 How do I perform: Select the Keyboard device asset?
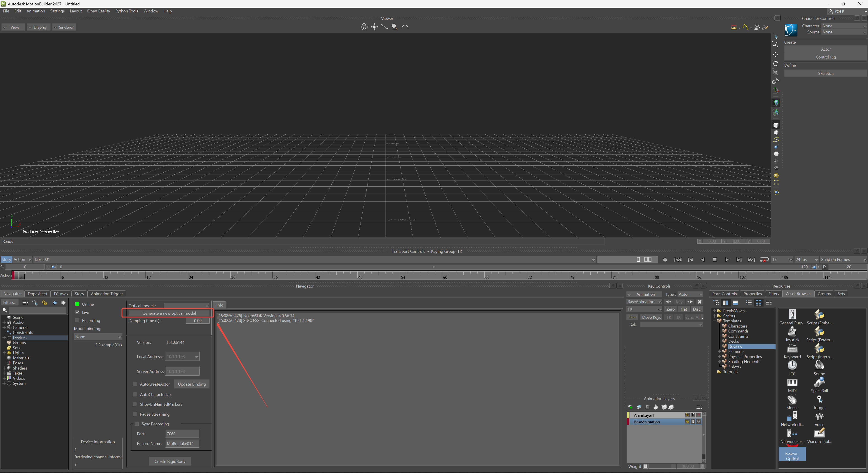click(792, 351)
